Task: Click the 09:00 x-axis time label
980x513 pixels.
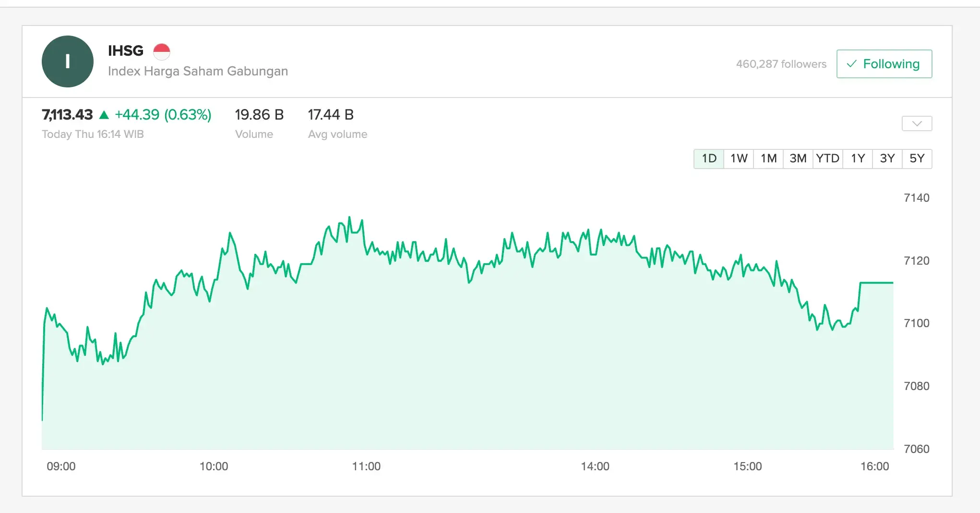Action: coord(61,466)
